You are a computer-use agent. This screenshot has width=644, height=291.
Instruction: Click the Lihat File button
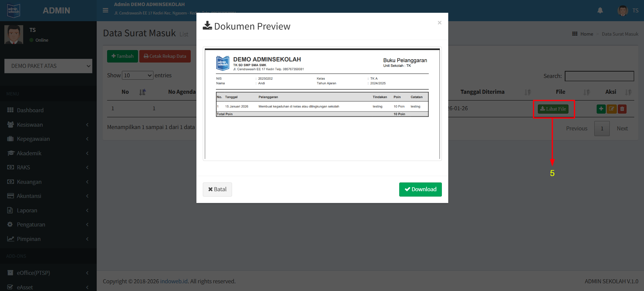(553, 109)
